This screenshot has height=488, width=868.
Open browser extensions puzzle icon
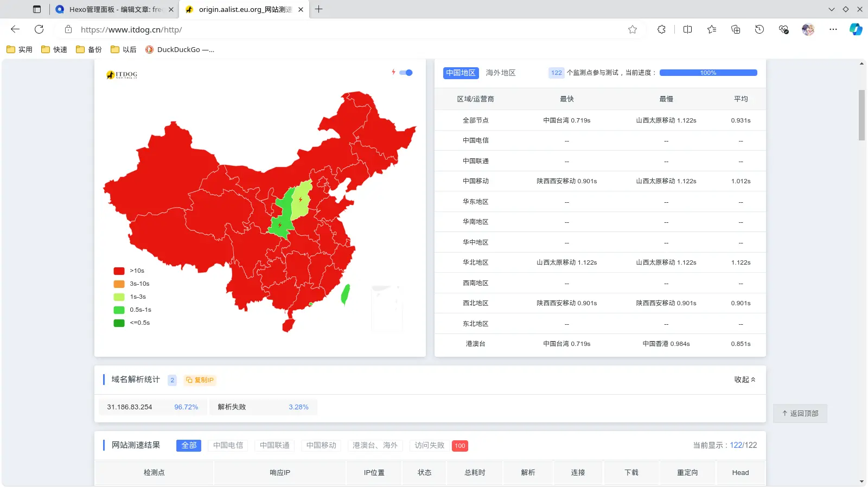[661, 29]
